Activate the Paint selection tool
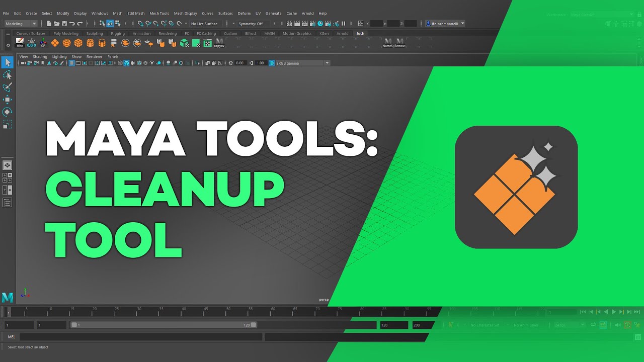 (8, 87)
